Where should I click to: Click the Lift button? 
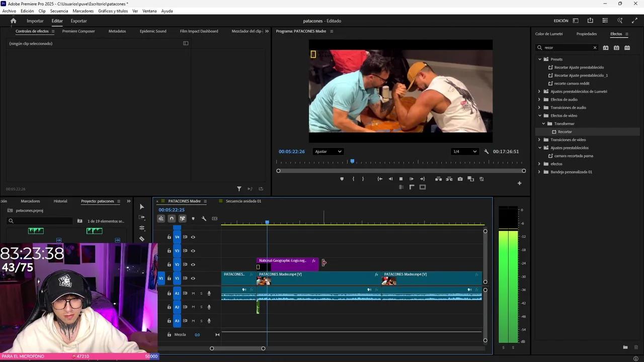tap(438, 179)
